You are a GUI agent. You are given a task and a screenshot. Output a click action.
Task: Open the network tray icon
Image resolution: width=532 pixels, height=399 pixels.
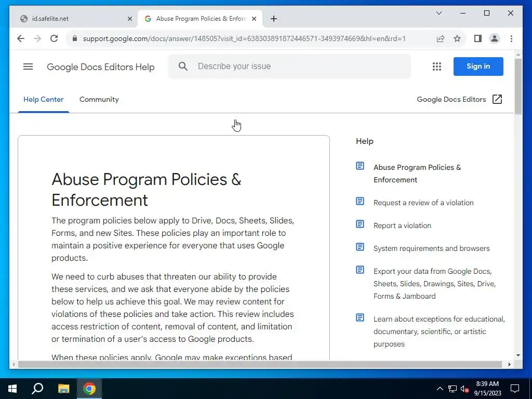(x=453, y=389)
